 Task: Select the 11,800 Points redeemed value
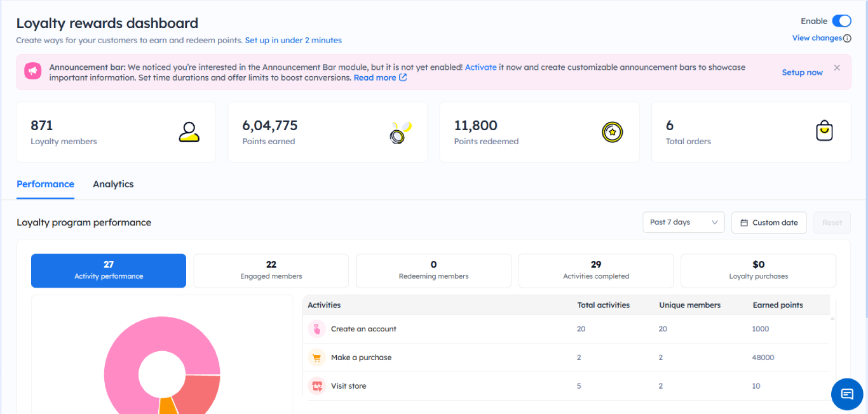click(x=475, y=125)
